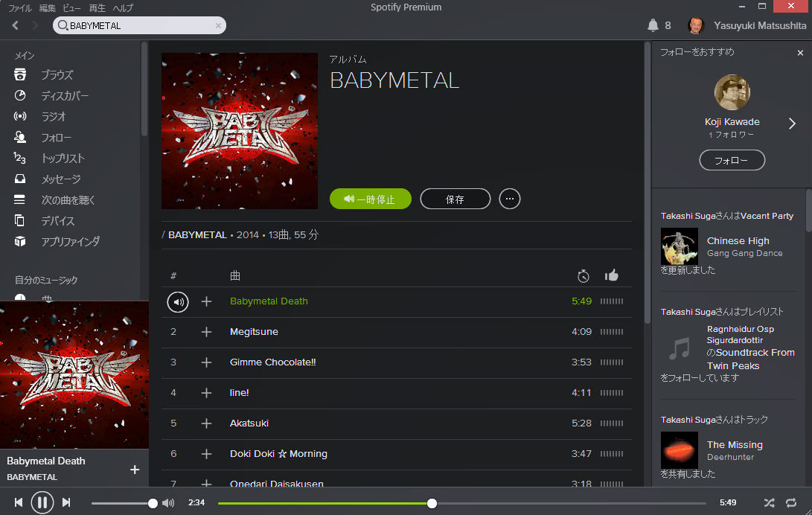Image resolution: width=812 pixels, height=515 pixels.
Task: Open Chinese High feed item
Action: click(x=738, y=240)
